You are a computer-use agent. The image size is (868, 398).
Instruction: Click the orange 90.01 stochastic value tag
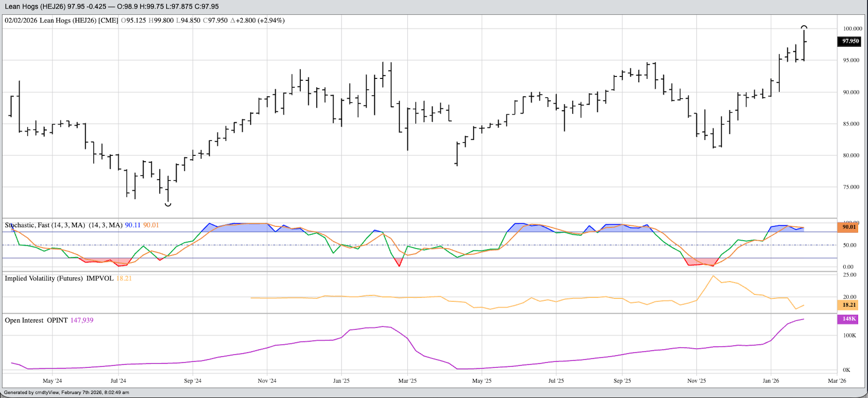click(849, 227)
